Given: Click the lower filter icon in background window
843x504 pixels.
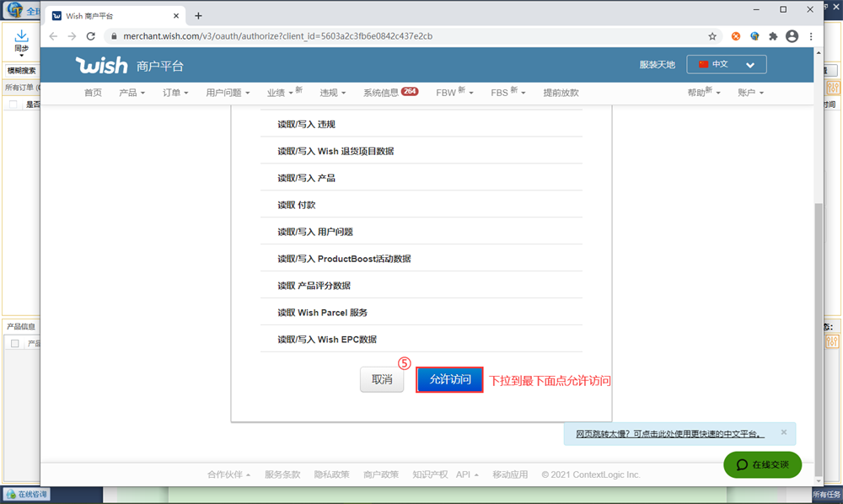Looking at the screenshot, I should (832, 340).
